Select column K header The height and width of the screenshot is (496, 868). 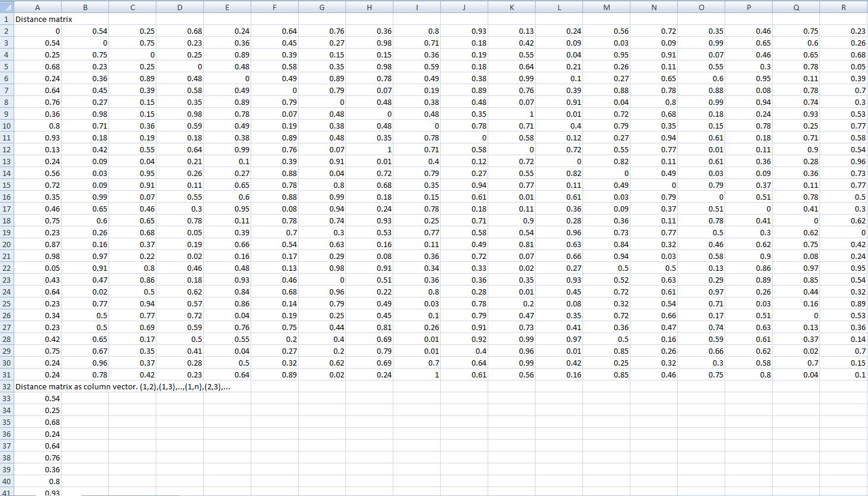(511, 7)
